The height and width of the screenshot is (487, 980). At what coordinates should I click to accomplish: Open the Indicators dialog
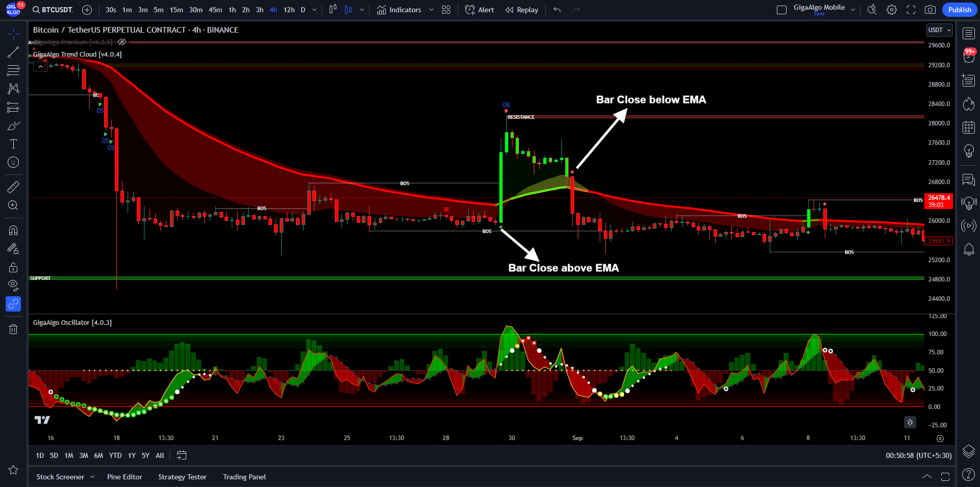click(399, 10)
